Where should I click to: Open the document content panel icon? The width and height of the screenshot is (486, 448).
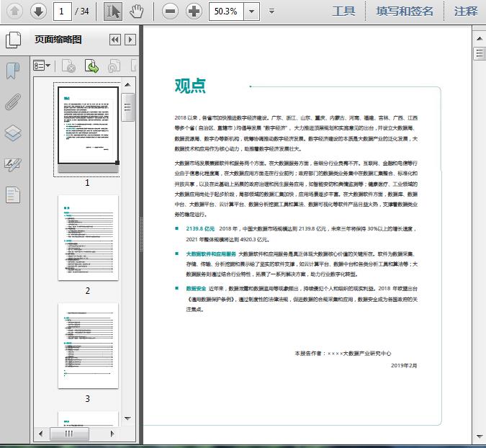13,194
